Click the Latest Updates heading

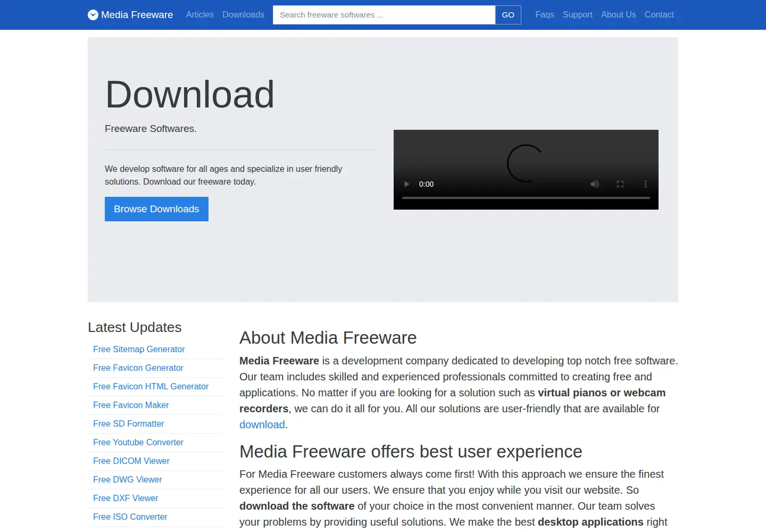135,327
